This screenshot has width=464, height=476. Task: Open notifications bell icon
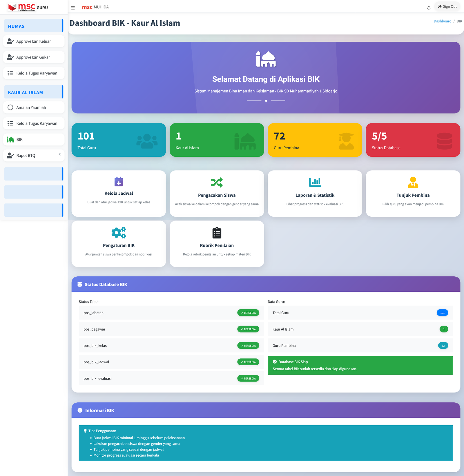point(429,8)
